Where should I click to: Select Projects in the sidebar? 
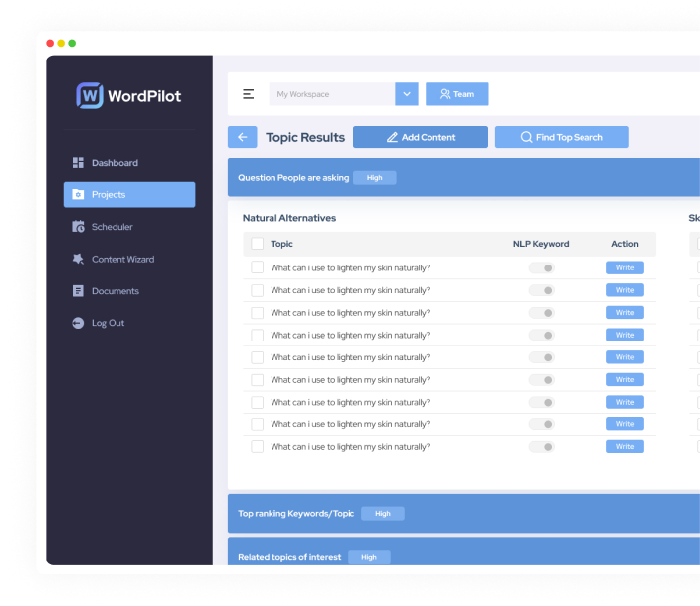(x=129, y=194)
